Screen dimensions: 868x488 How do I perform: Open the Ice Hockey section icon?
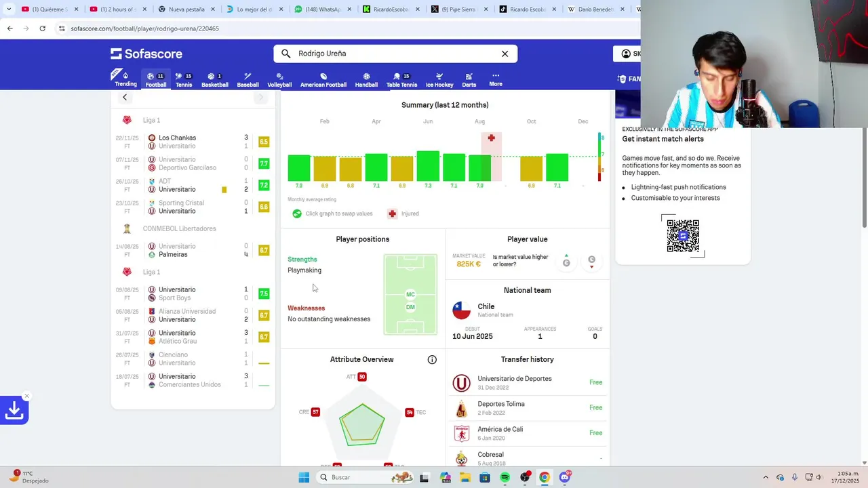tap(439, 80)
